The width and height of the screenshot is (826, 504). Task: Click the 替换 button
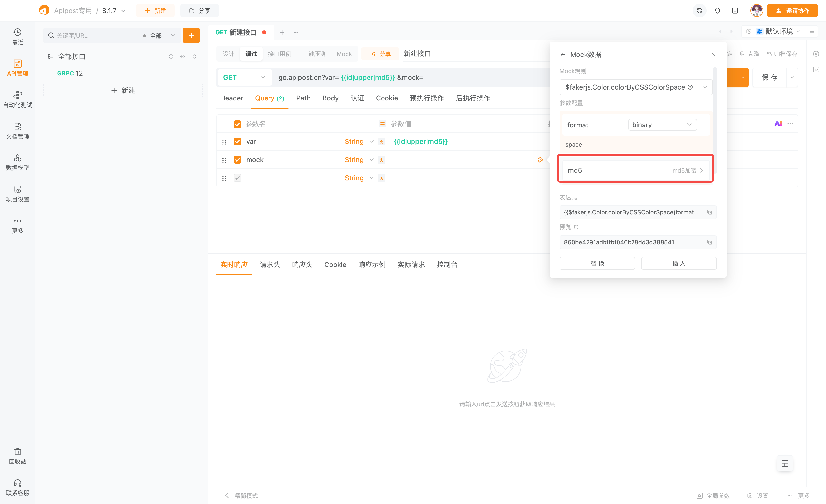[x=597, y=263]
